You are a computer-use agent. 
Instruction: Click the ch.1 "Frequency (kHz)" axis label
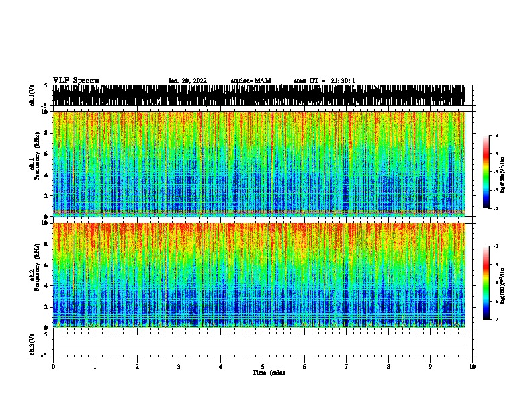37,156
